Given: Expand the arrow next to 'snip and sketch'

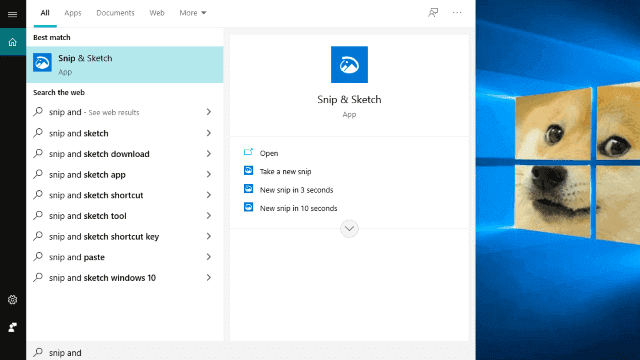Looking at the screenshot, I should (x=209, y=133).
